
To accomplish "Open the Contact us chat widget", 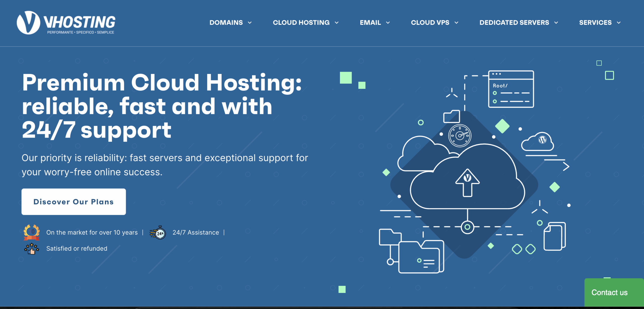I will [609, 292].
